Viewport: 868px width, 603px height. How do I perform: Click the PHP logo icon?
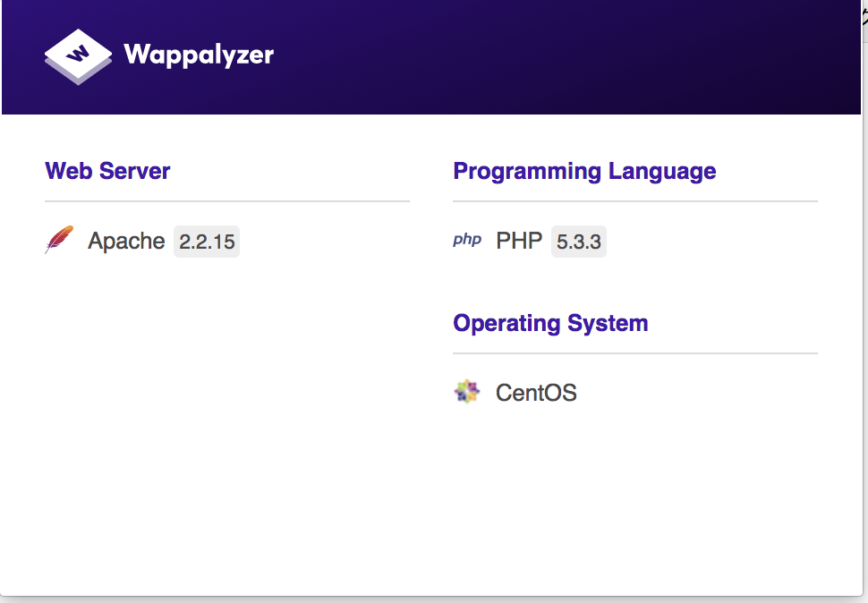pyautogui.click(x=467, y=240)
